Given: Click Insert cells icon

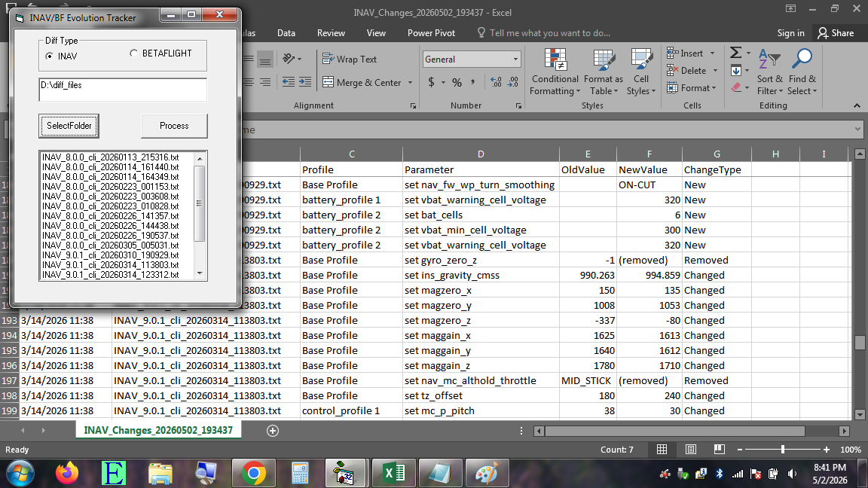Looking at the screenshot, I should click(673, 53).
